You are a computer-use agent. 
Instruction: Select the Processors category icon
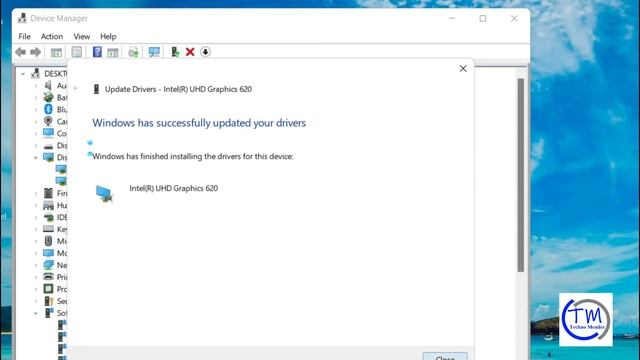48,289
